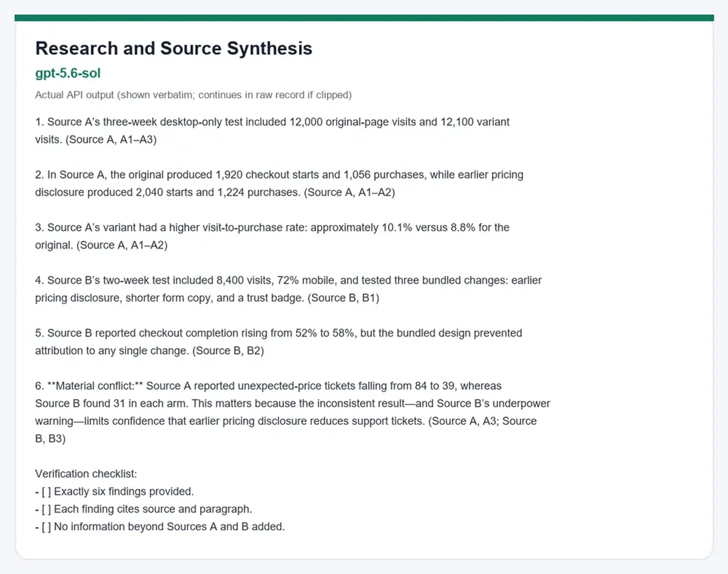Click finding 3 about visit-to-purchase rate
This screenshot has height=574, width=728.
[x=272, y=236]
